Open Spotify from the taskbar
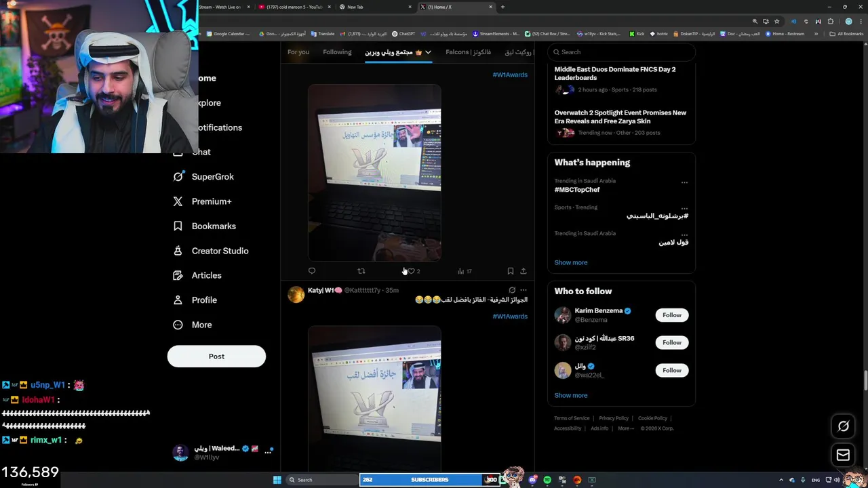868x488 pixels. point(547,480)
